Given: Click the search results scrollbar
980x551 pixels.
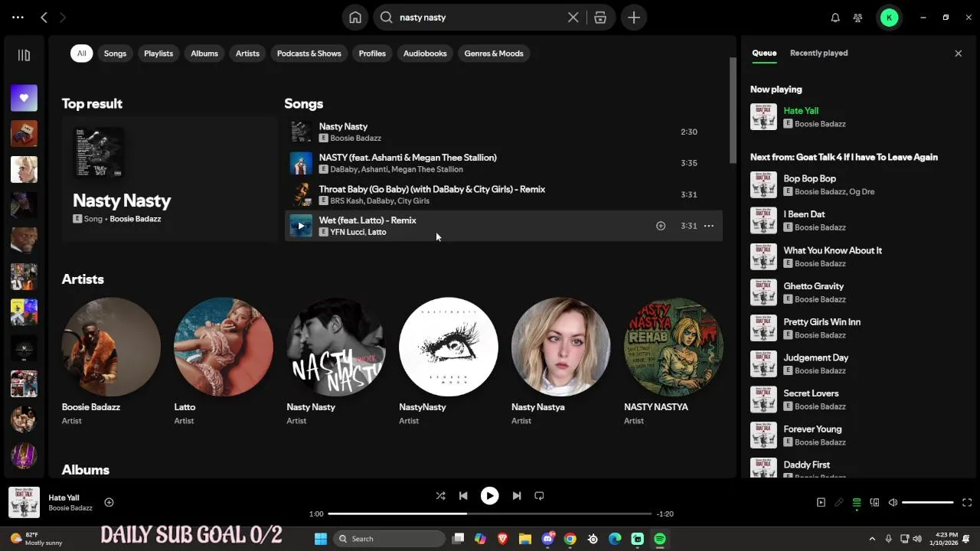Looking at the screenshot, I should pos(733,111).
